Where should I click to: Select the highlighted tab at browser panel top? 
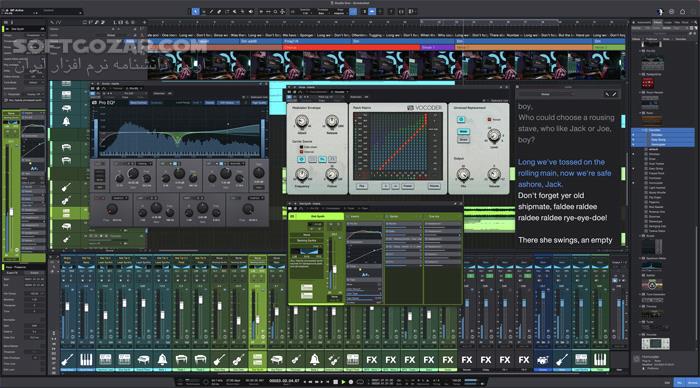pyautogui.click(x=657, y=22)
